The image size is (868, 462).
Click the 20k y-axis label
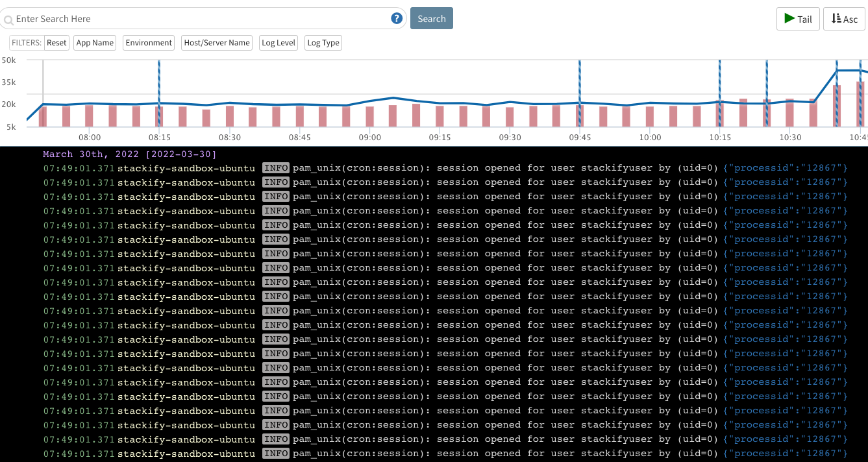click(9, 104)
